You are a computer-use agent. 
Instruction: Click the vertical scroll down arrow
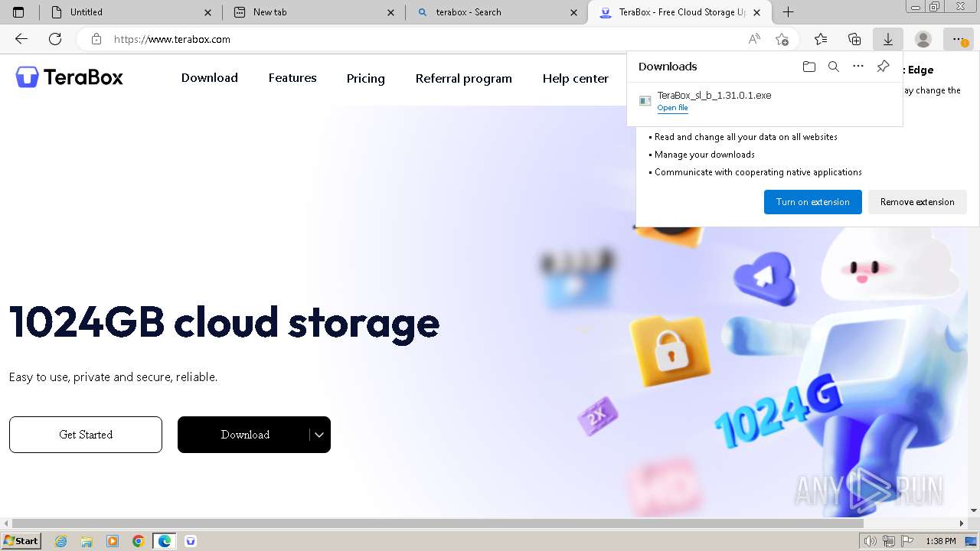point(974,510)
